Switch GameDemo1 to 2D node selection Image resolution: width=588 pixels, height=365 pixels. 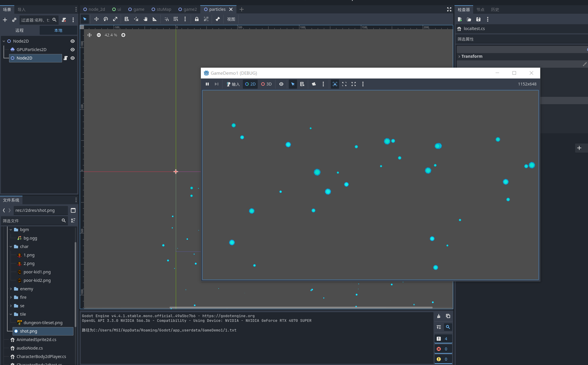250,84
